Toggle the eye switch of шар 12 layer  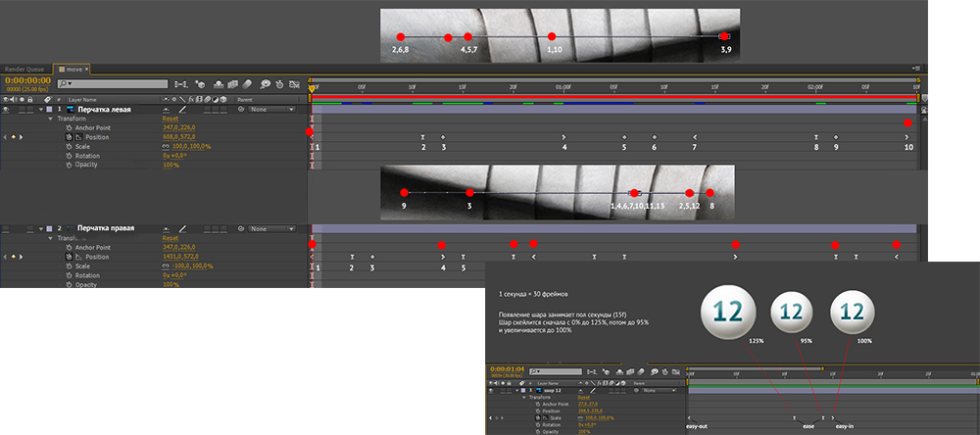pyautogui.click(x=491, y=391)
